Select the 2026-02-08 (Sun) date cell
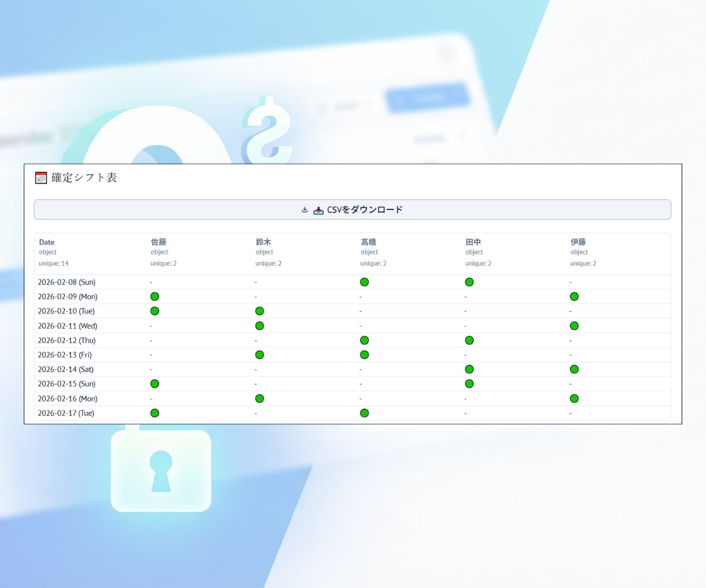The width and height of the screenshot is (706, 588). pyautogui.click(x=67, y=282)
